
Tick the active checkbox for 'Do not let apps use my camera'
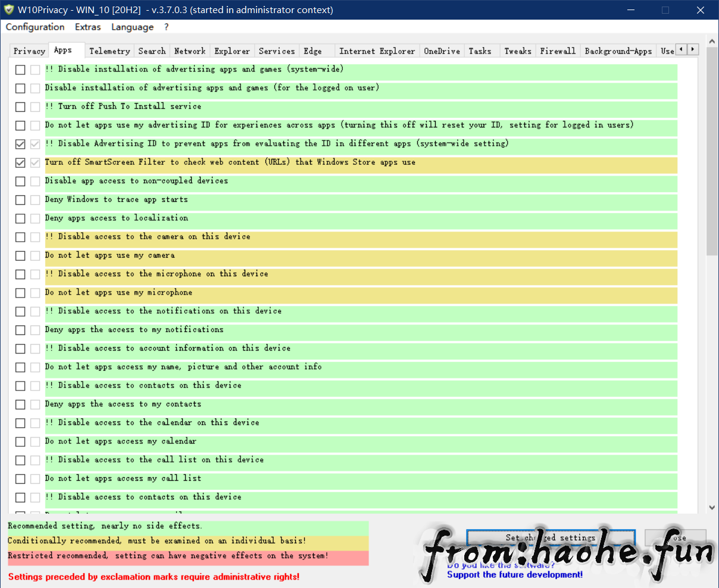point(20,256)
